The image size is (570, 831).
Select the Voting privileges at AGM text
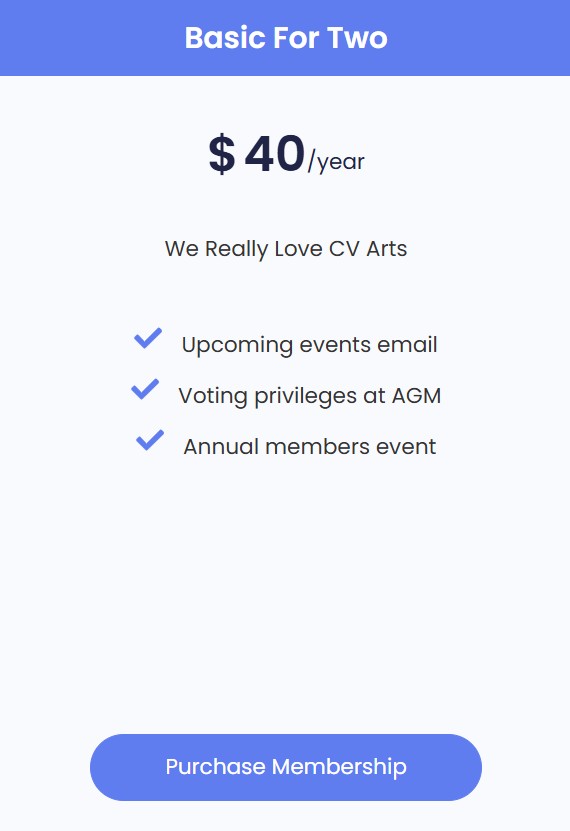coord(309,396)
